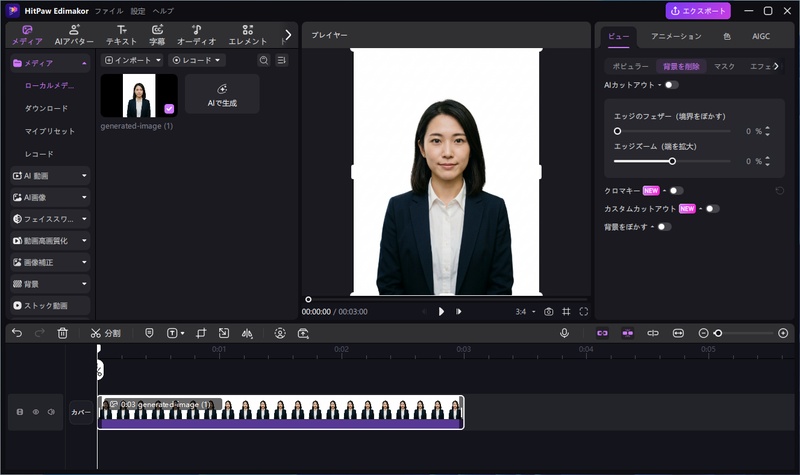Search media with the magnifier icon
The width and height of the screenshot is (800, 475).
tap(264, 60)
